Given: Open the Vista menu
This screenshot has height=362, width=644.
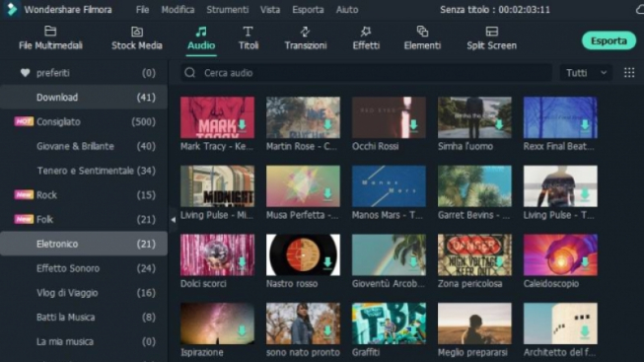Looking at the screenshot, I should point(270,10).
